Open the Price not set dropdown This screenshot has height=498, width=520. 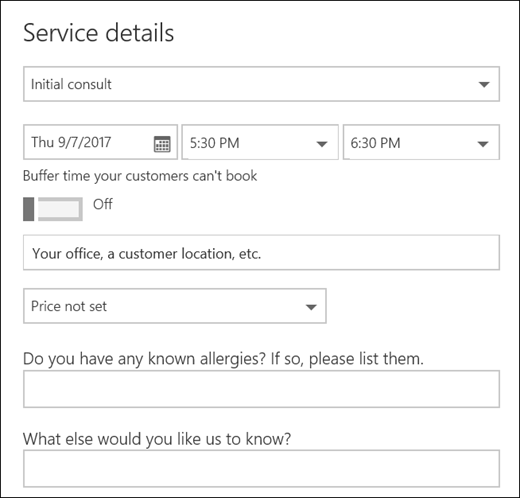pyautogui.click(x=175, y=306)
